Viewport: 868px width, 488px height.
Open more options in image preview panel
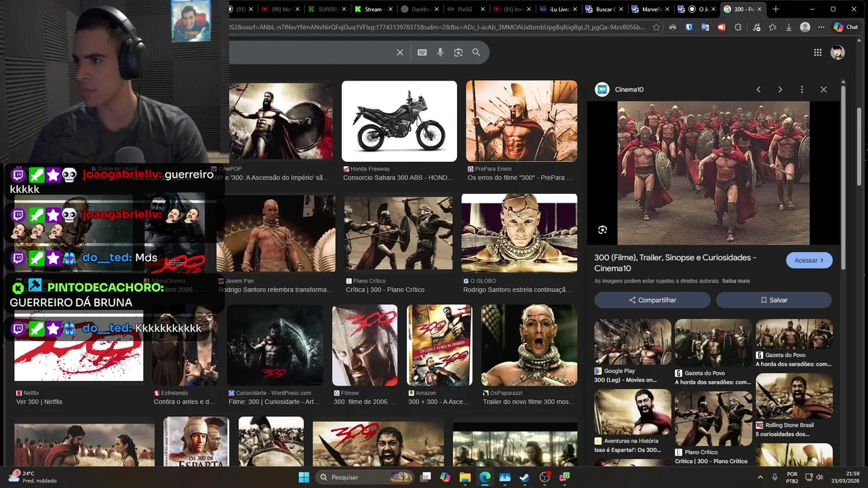[802, 89]
